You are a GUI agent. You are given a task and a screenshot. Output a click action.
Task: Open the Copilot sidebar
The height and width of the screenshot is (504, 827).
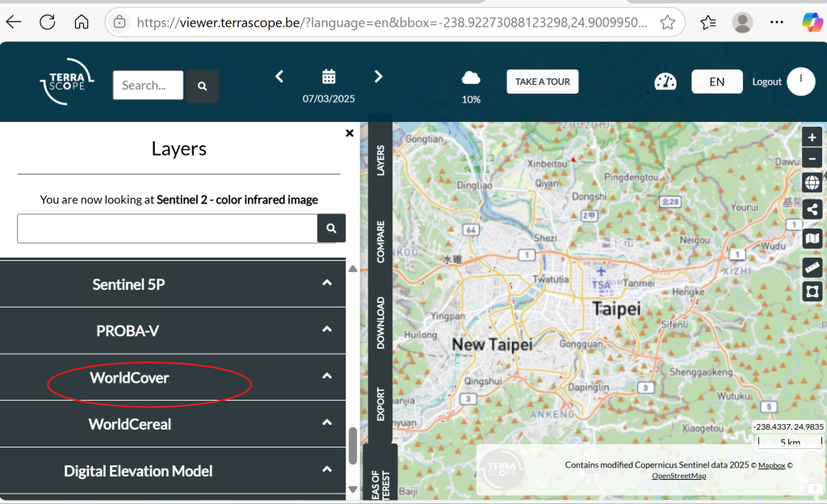812,22
